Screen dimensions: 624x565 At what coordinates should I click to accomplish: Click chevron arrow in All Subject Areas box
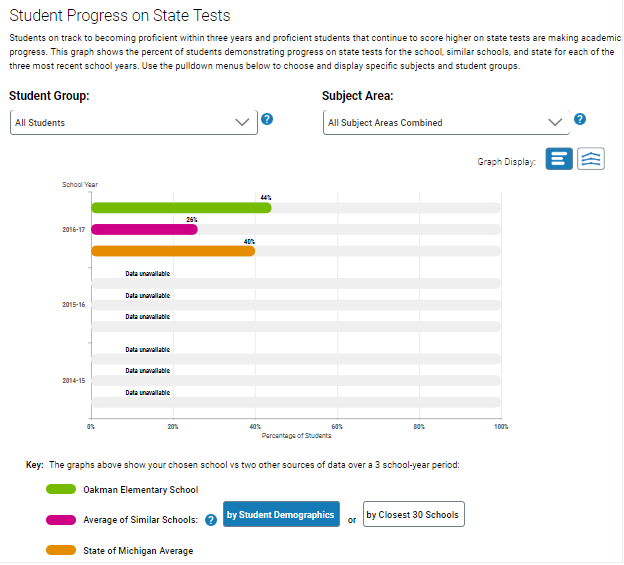click(x=556, y=122)
